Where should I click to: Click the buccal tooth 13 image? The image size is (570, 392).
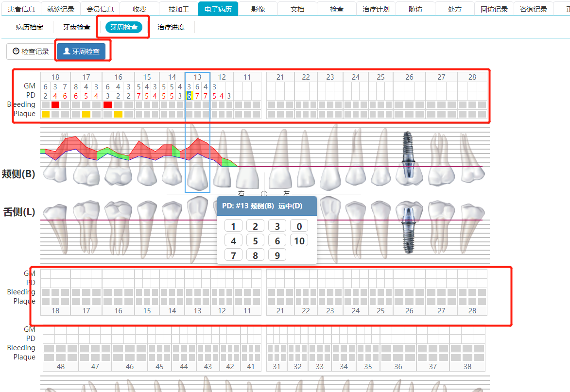coord(197,158)
